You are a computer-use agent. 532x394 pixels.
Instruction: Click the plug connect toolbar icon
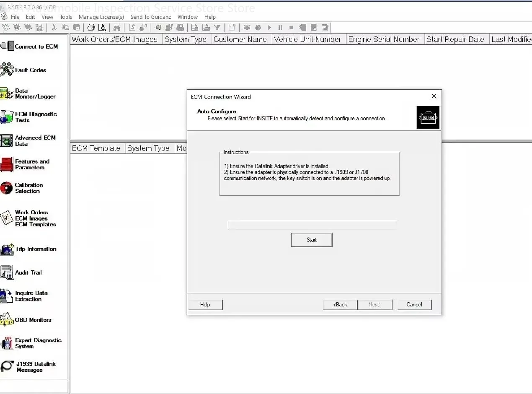[158, 28]
